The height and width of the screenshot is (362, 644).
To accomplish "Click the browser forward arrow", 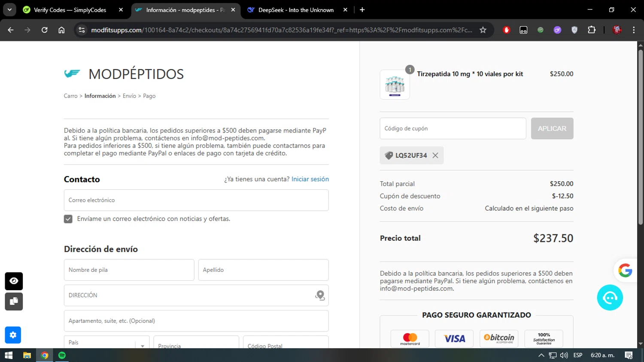I will pyautogui.click(x=27, y=30).
